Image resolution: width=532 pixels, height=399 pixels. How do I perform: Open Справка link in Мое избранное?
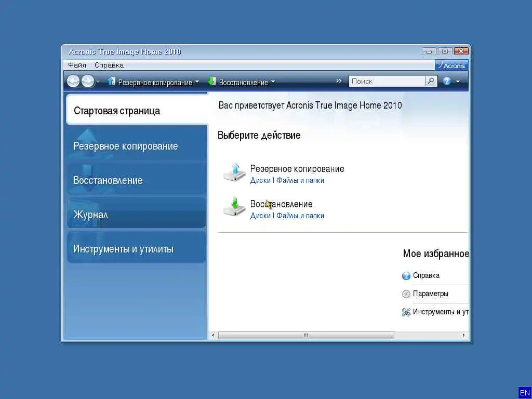point(426,275)
